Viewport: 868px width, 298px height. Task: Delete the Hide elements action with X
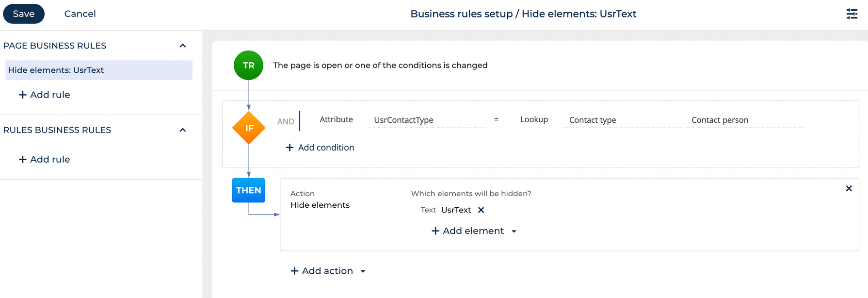(x=849, y=188)
